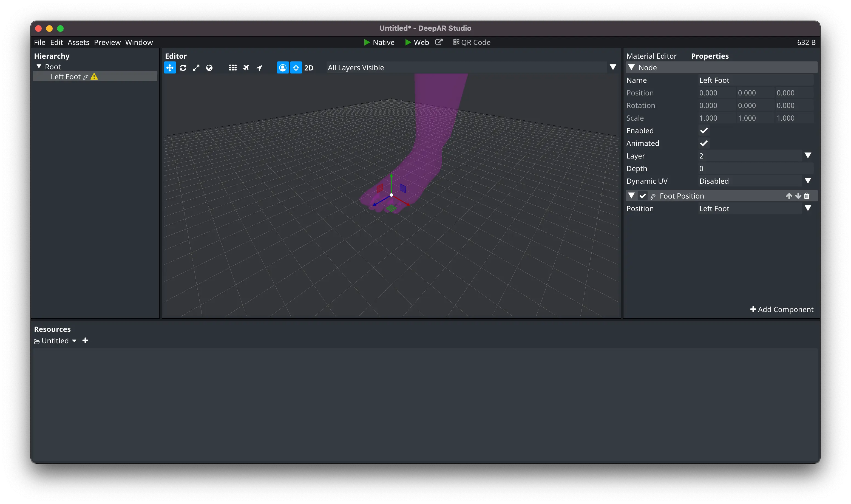Toggle the grid icon in Editor toolbar

233,67
